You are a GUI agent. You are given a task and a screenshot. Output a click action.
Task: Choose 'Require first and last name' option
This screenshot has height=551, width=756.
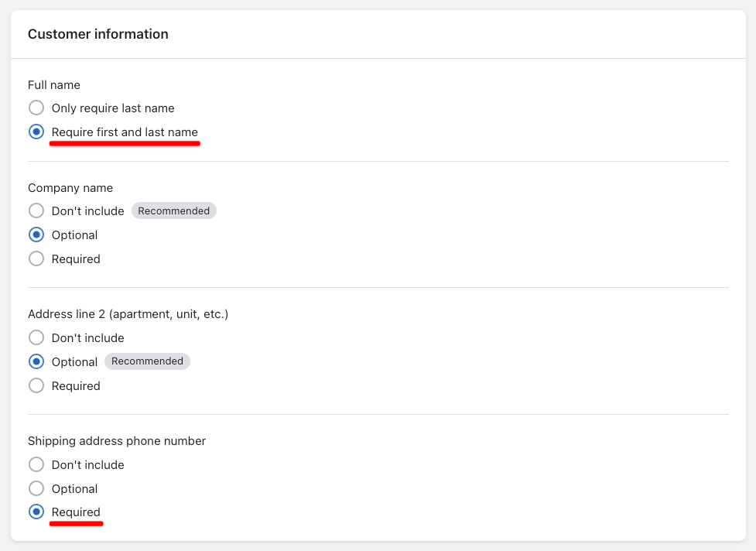coord(36,132)
